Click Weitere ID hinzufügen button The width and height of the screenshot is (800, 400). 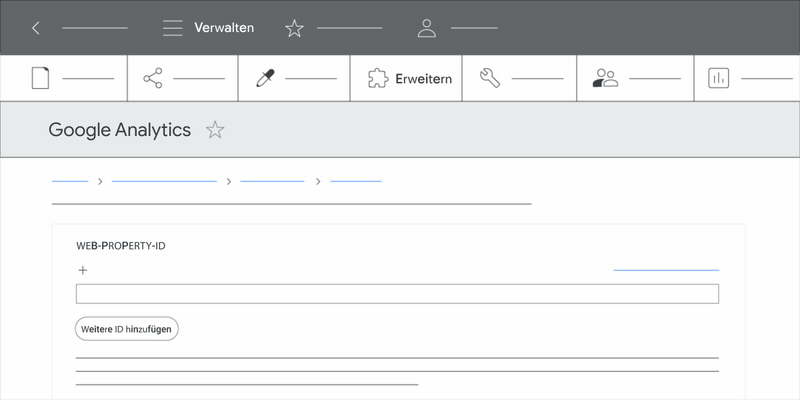pos(127,329)
